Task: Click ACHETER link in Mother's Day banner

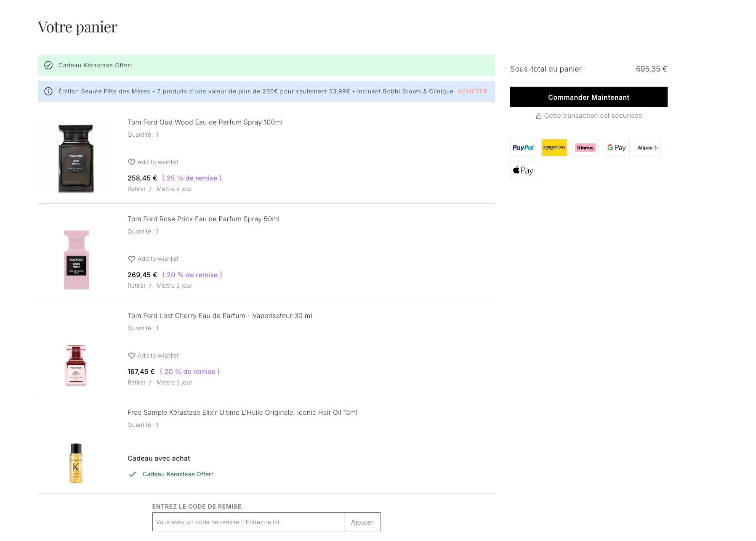Action: pos(472,91)
